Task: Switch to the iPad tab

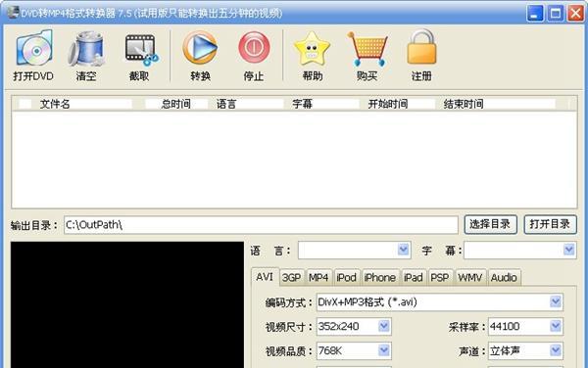Action: [414, 278]
